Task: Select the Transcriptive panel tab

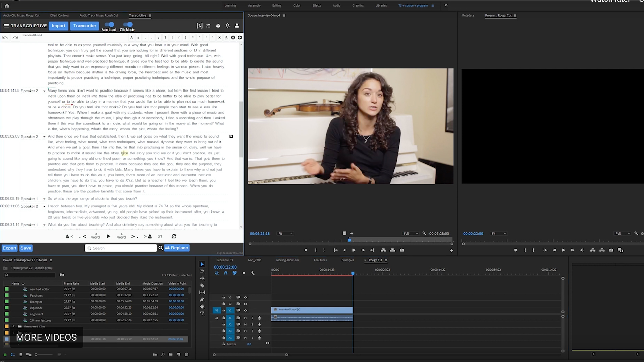Action: [138, 15]
